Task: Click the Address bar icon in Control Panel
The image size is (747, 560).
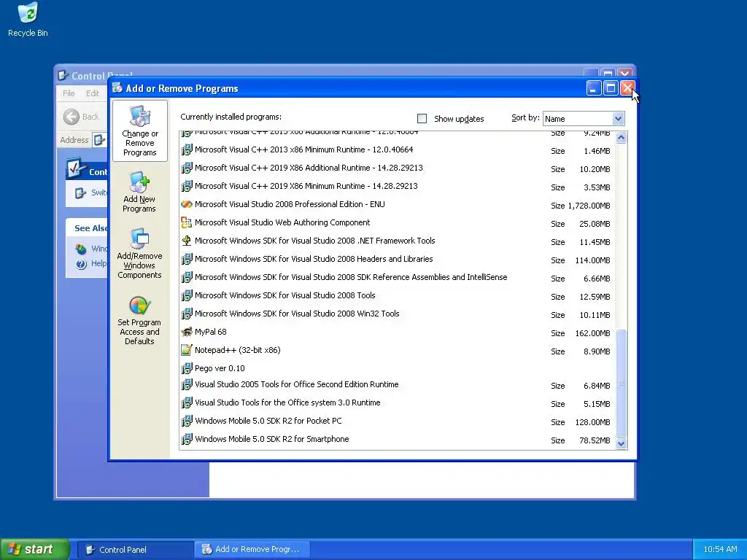Action: click(99, 140)
